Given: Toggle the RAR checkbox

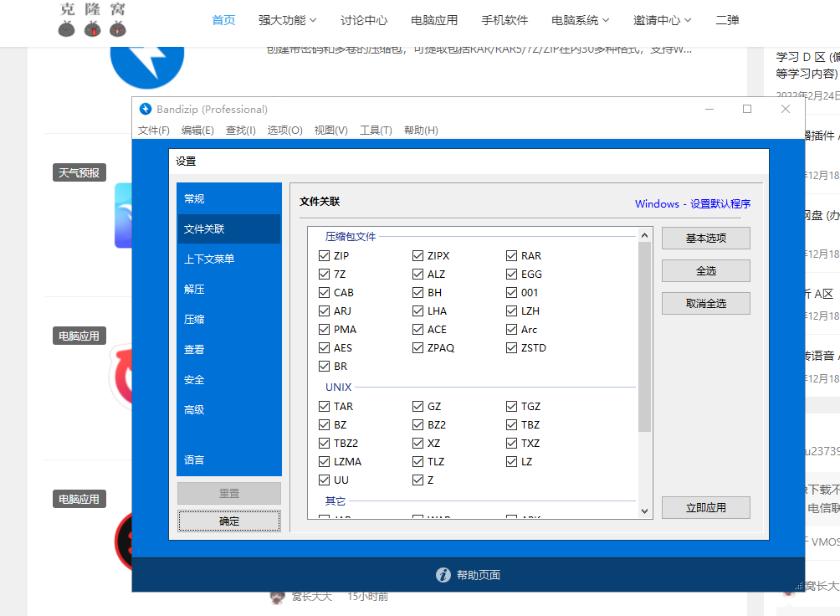Looking at the screenshot, I should pyautogui.click(x=511, y=256).
